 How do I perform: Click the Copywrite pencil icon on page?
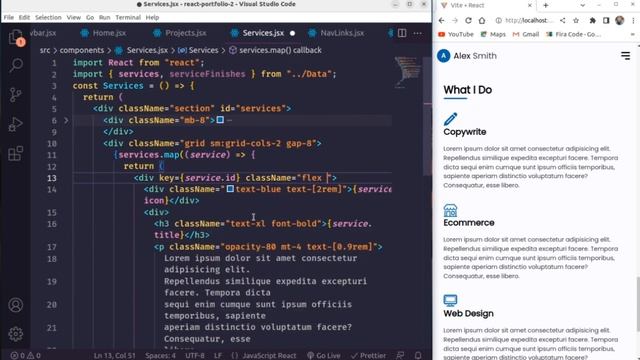click(x=450, y=119)
